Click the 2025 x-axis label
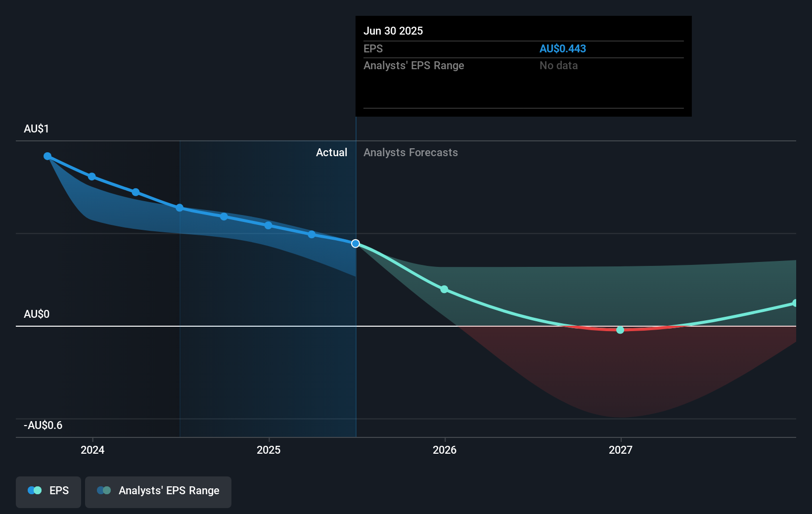The height and width of the screenshot is (514, 812). [x=269, y=450]
